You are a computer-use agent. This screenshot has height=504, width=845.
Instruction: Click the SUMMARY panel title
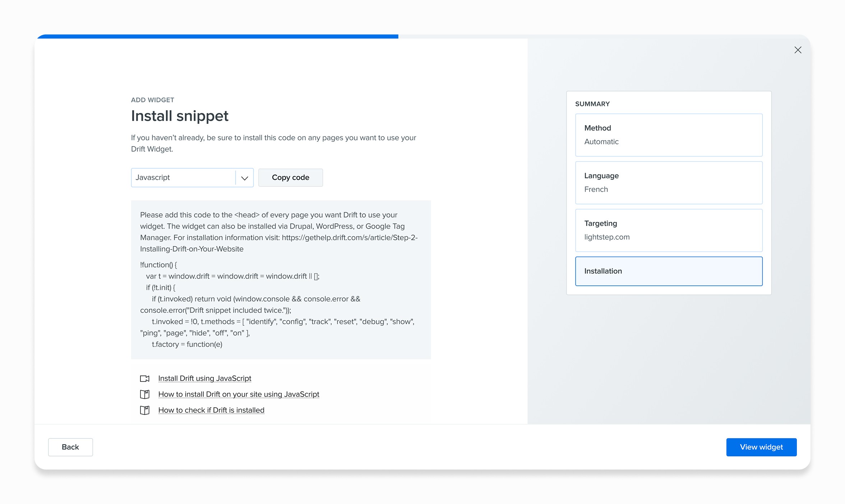[x=592, y=104]
